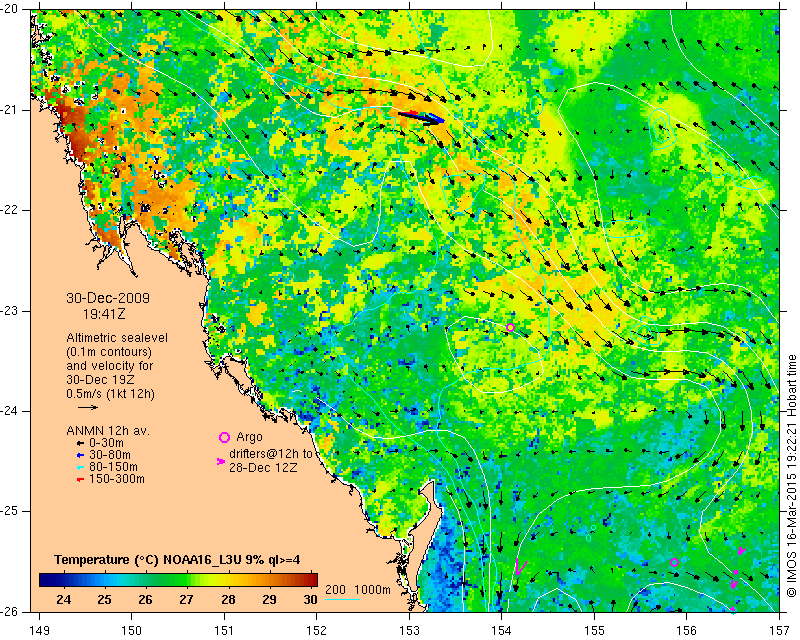Viewport: 800px width, 640px height.
Task: Click the longitude axis label '153'
Action: tap(409, 631)
